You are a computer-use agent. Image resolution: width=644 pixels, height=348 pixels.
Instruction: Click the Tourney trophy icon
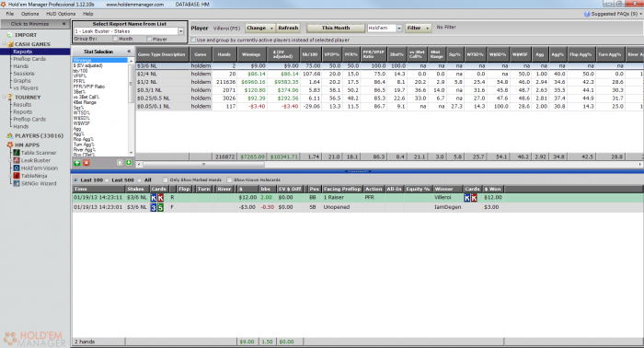click(10, 98)
